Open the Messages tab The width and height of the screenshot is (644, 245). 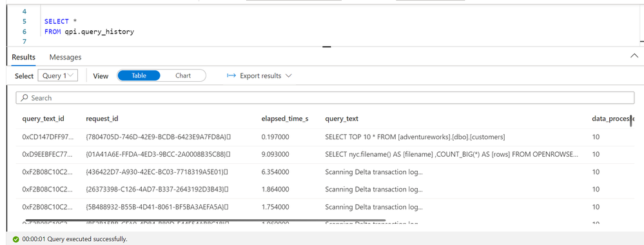[65, 57]
